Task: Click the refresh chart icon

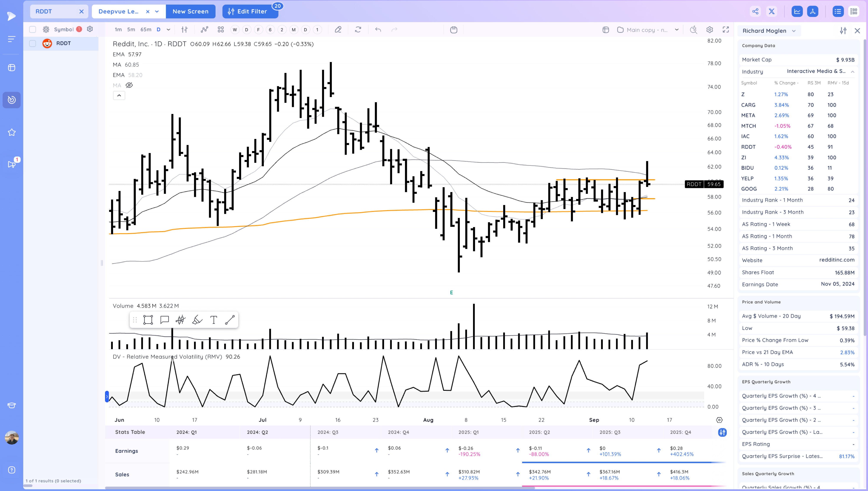Action: 358,30
